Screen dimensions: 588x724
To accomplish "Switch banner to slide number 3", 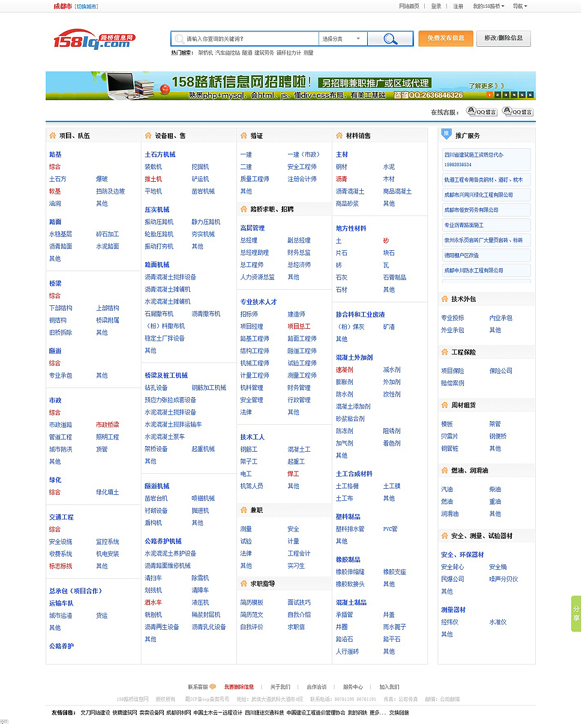I will [x=505, y=95].
